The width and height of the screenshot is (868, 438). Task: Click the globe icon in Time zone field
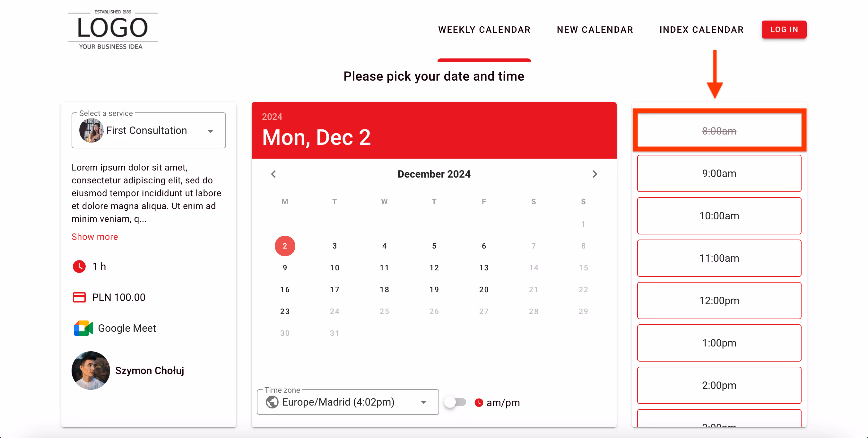[272, 402]
